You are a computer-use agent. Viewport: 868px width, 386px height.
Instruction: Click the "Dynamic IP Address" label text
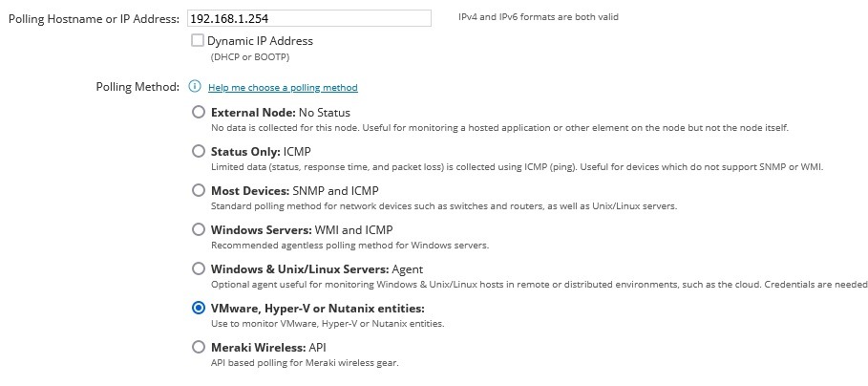click(x=260, y=41)
